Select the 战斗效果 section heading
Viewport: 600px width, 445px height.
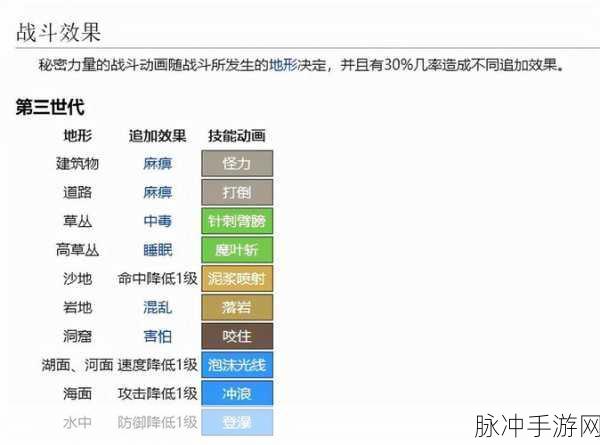click(59, 32)
